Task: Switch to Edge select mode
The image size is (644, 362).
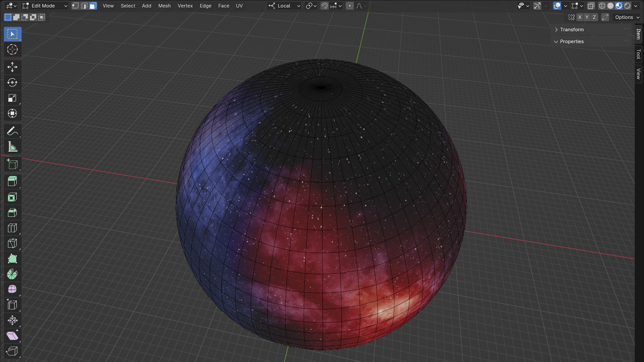Action: [84, 6]
